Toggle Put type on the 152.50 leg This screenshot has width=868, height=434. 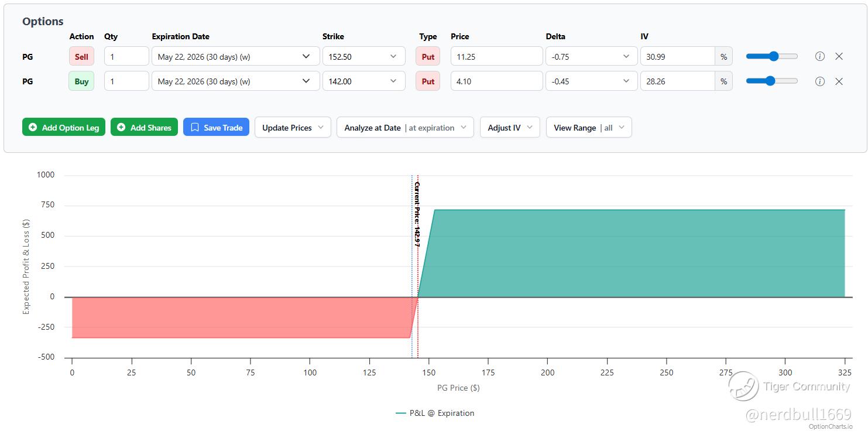pos(428,57)
